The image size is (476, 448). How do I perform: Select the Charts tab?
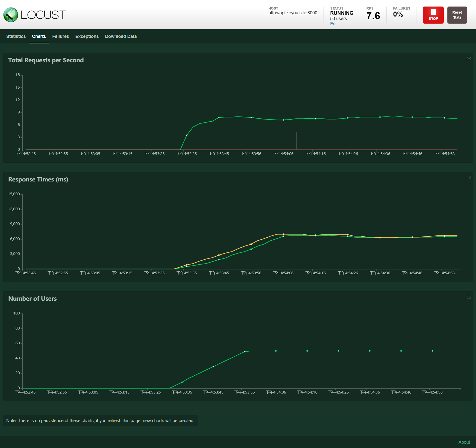(39, 36)
